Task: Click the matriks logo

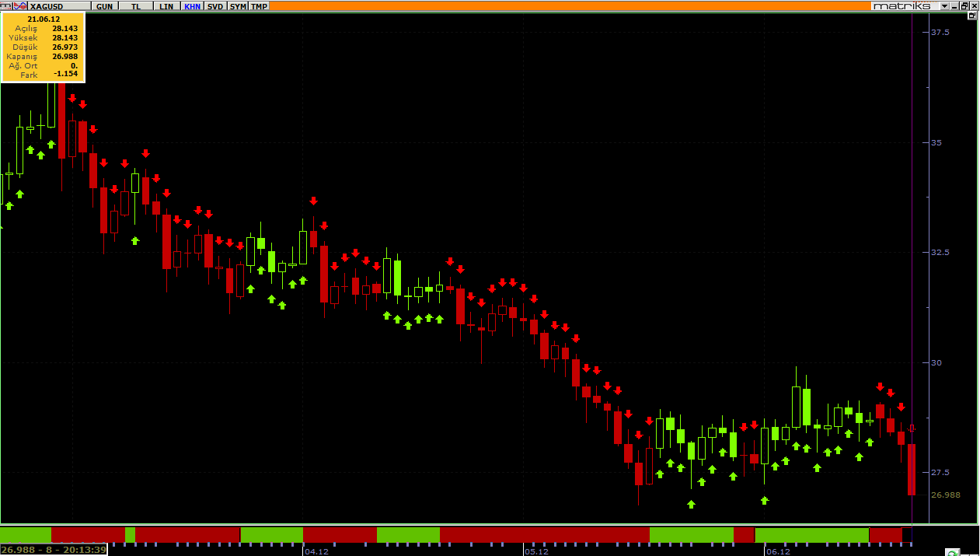Action: (902, 6)
